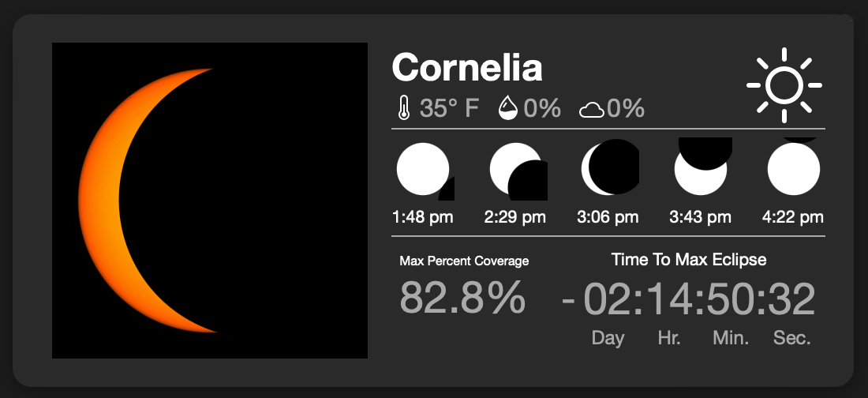Click the 02:14:50:32 countdown timer

pos(698,299)
